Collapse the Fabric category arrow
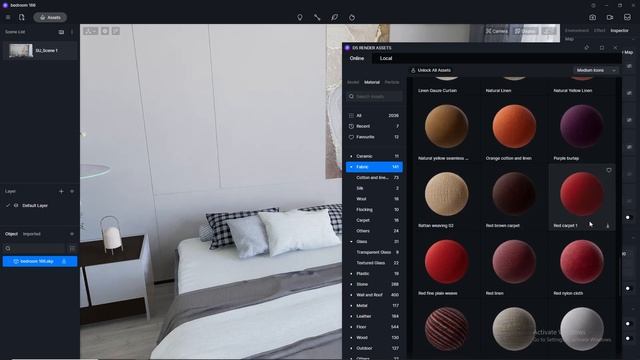This screenshot has height=360, width=640. point(351,167)
